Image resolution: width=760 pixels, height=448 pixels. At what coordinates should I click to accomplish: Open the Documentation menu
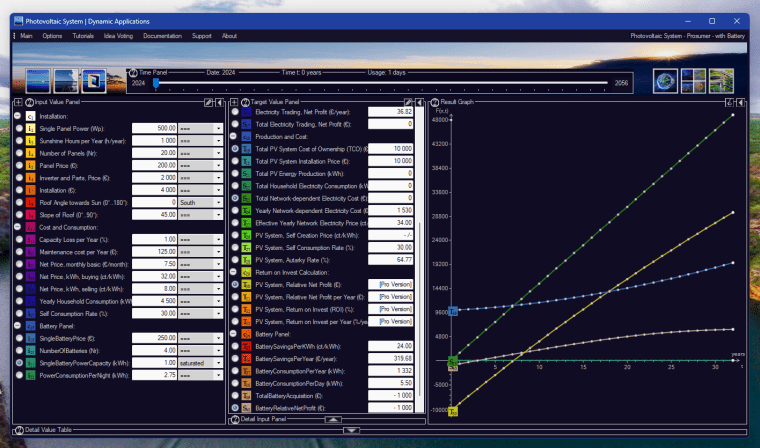coord(162,36)
